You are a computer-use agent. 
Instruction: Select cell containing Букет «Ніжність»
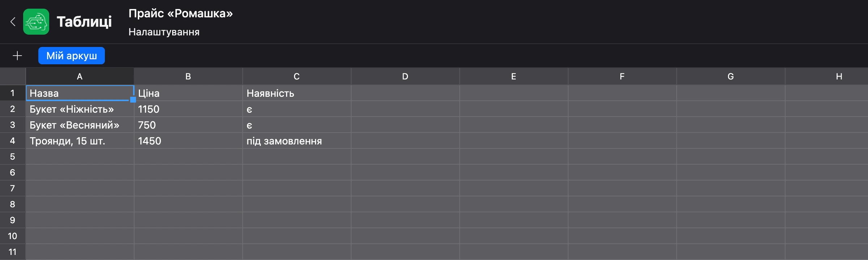80,109
